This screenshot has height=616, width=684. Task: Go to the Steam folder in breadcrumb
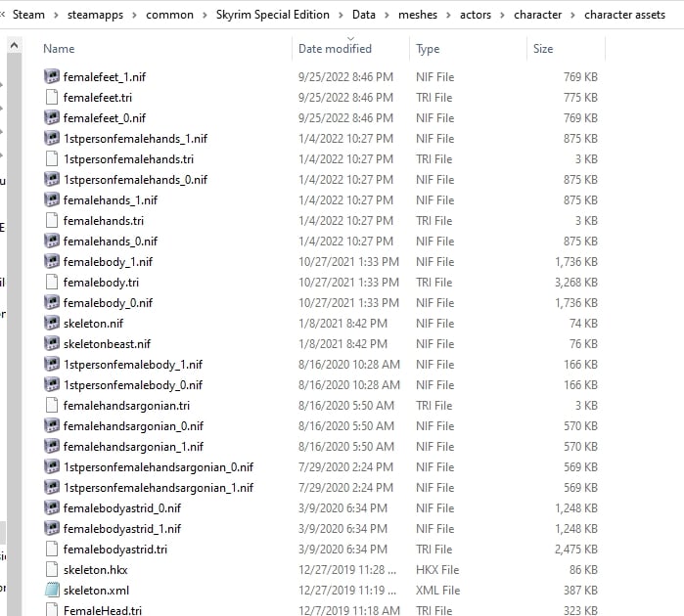[28, 15]
